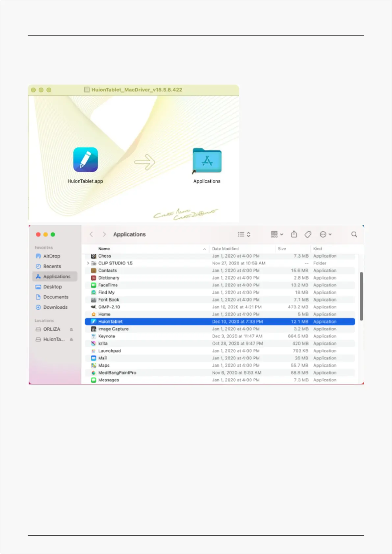Click the Dec 3, 2020 at 11:47 AM date
392x554 pixels.
click(x=237, y=336)
